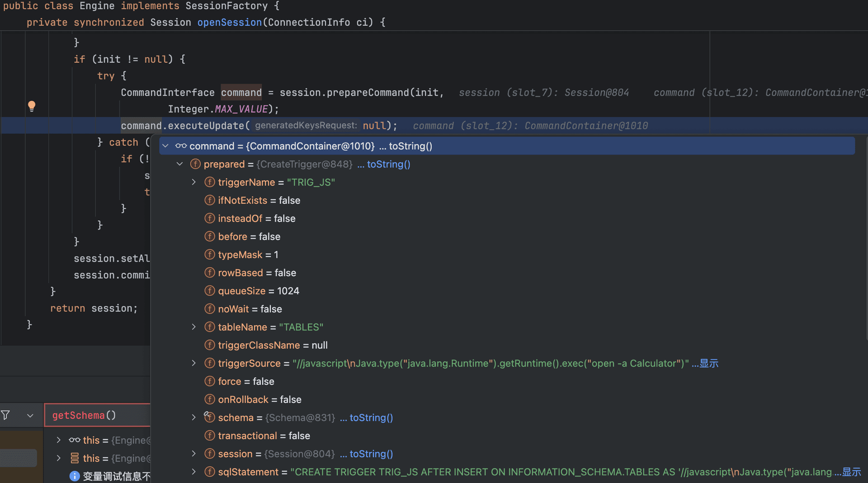The width and height of the screenshot is (868, 483).
Task: Click the field icon beside prepared
Action: click(195, 164)
